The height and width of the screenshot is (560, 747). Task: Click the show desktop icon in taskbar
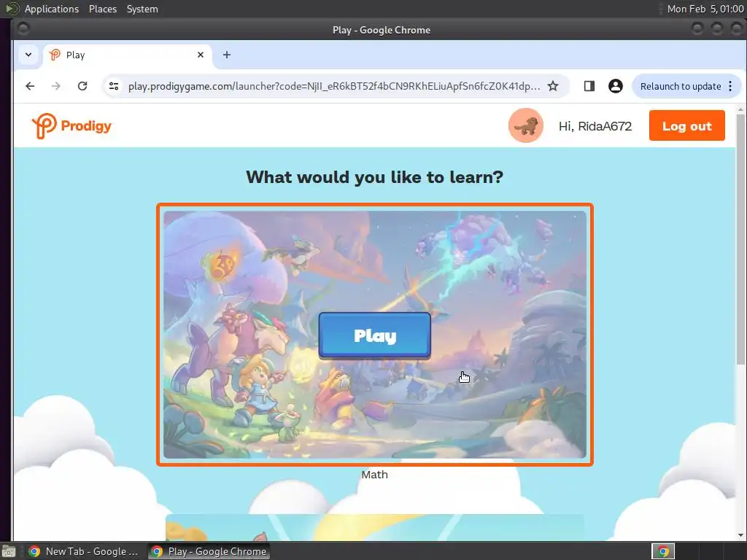pos(9,551)
